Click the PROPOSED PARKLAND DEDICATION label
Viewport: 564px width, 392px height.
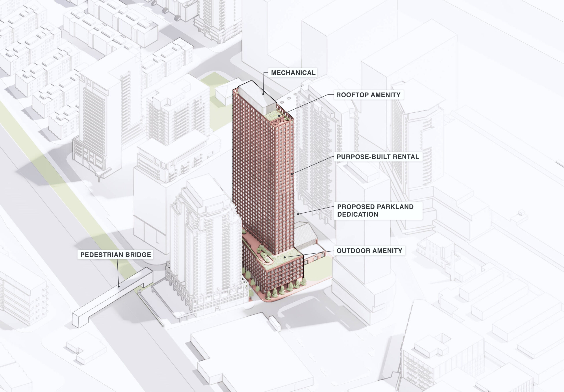(x=378, y=210)
